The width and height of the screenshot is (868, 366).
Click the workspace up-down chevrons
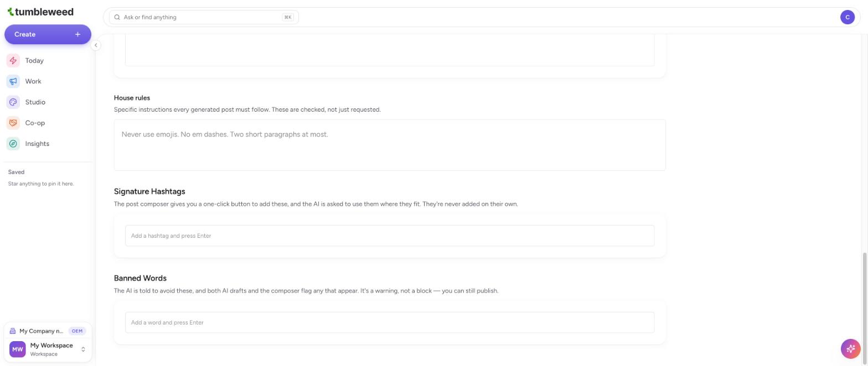83,349
